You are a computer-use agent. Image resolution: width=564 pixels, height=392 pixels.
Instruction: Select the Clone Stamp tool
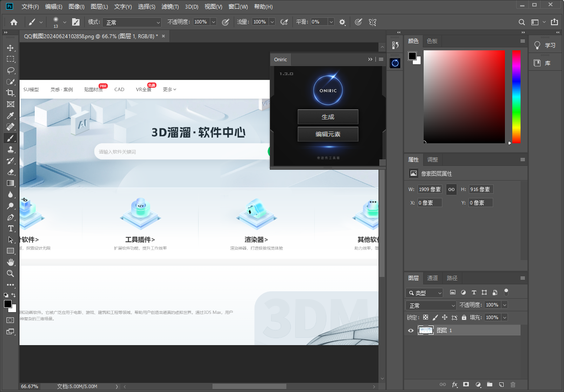coord(10,149)
